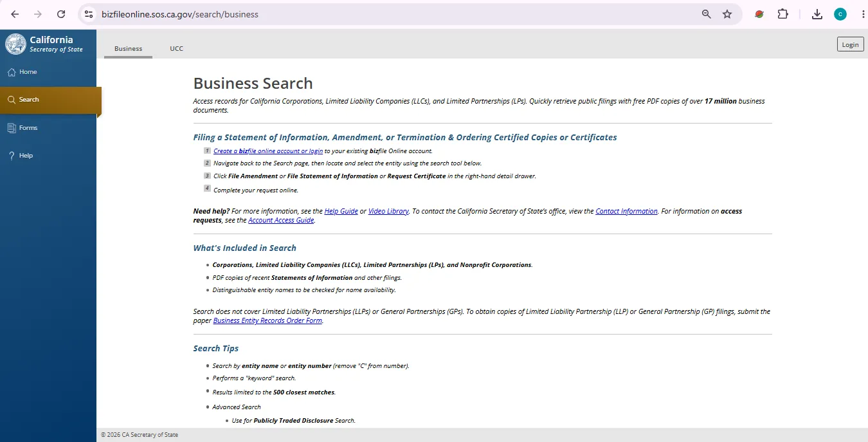Select the Search sidebar menu item
This screenshot has width=868, height=442.
pos(50,100)
